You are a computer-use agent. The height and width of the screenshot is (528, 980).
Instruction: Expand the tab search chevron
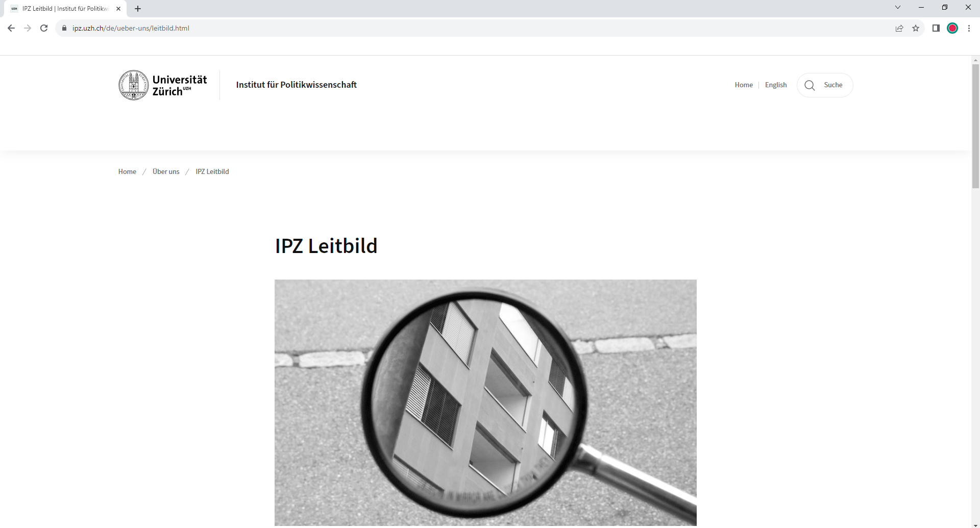point(898,7)
